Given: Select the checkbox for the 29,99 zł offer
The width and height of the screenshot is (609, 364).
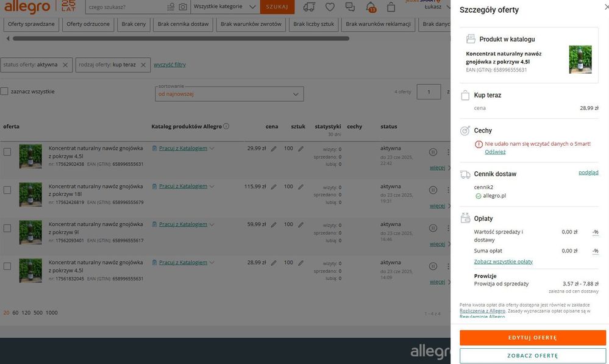Looking at the screenshot, I should pos(7,152).
